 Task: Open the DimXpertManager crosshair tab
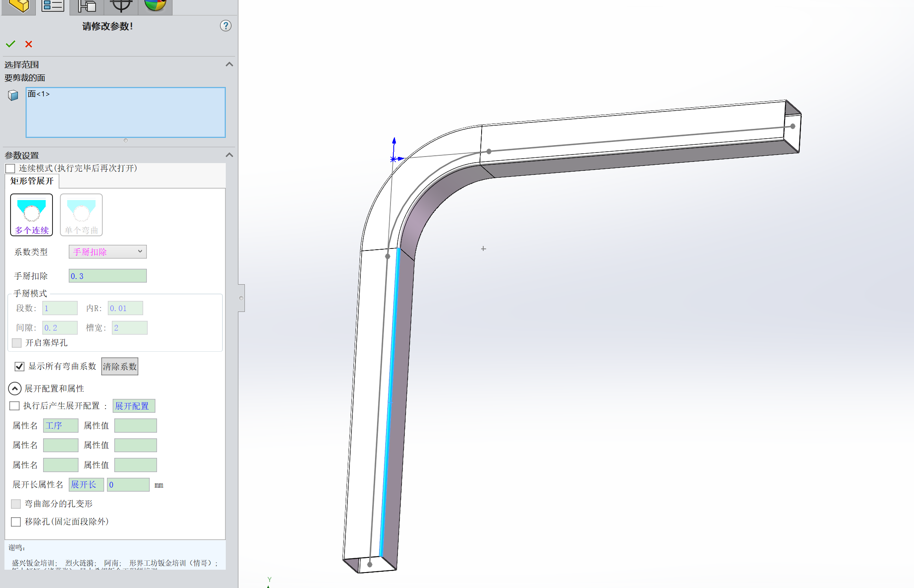(x=121, y=6)
